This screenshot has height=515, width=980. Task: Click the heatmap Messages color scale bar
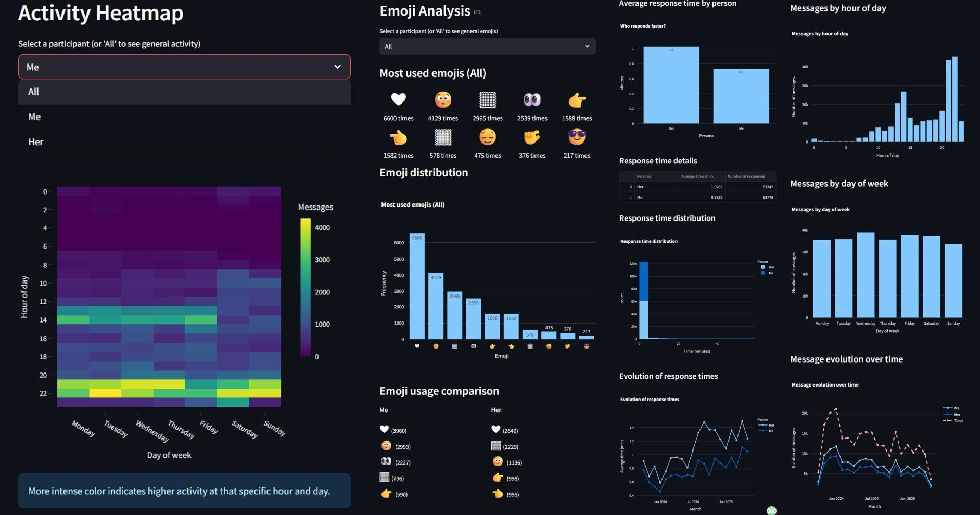(x=306, y=288)
